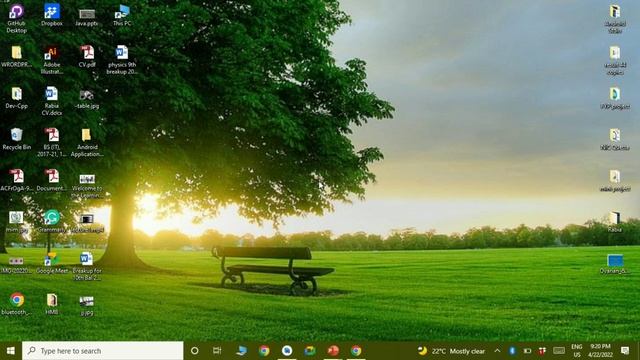Select the HMB folder icon

[x=52, y=304]
